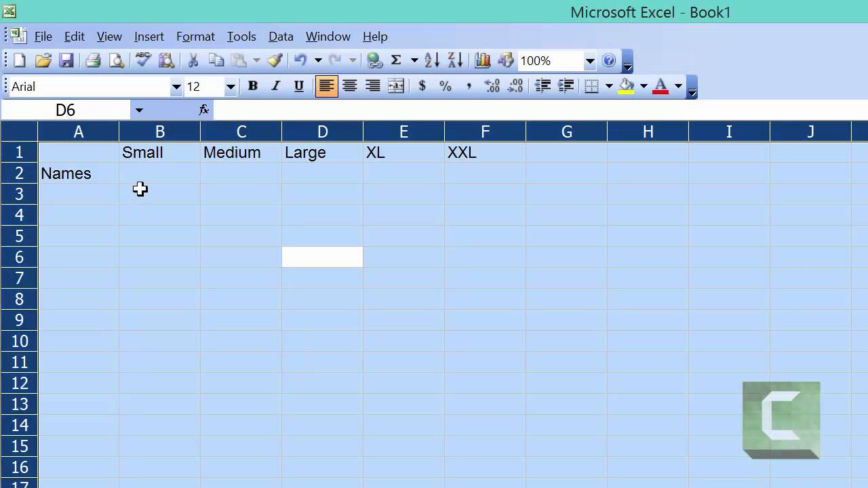Toggle Align Left
Image resolution: width=868 pixels, height=488 pixels.
pyautogui.click(x=326, y=86)
